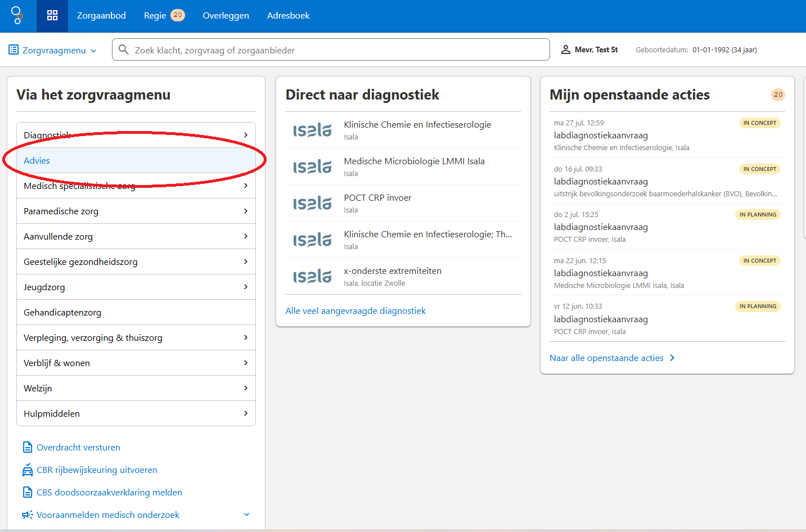Open Alle veel aangevraagde diagnostiek link

[355, 310]
